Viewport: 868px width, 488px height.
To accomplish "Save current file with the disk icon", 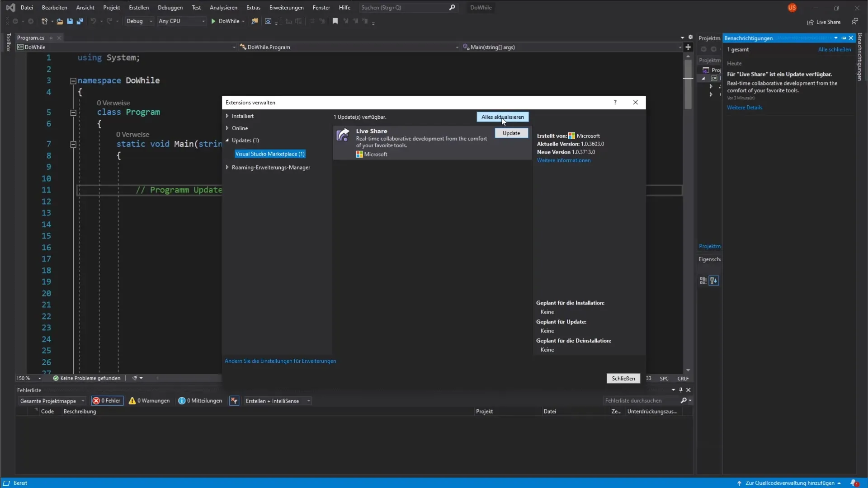I will click(x=70, y=21).
